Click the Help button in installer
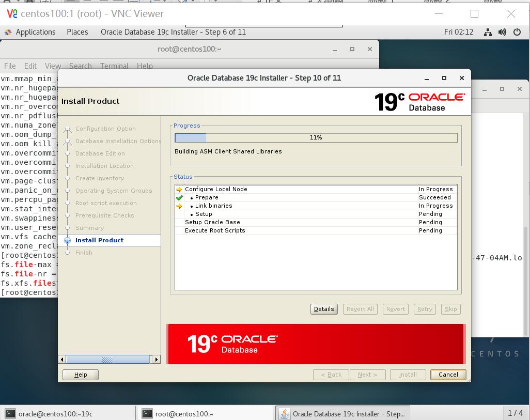Image resolution: width=530 pixels, height=420 pixels. (x=81, y=375)
